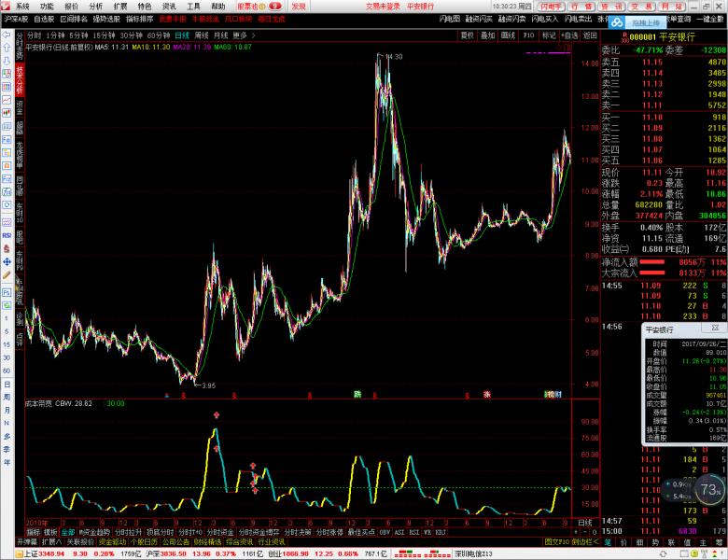Click the 标记 mark button
The height and width of the screenshot is (560, 728).
549,35
